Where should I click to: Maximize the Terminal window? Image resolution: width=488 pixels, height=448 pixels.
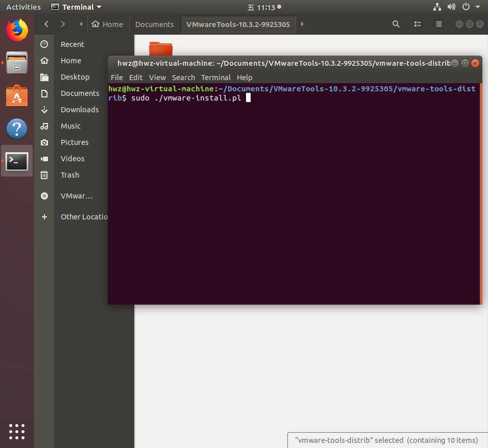point(465,63)
